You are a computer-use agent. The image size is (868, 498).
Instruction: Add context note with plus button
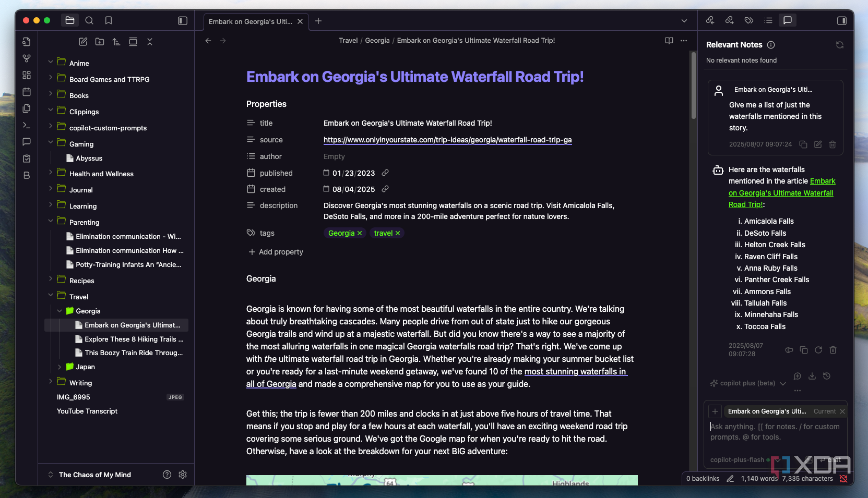(715, 411)
